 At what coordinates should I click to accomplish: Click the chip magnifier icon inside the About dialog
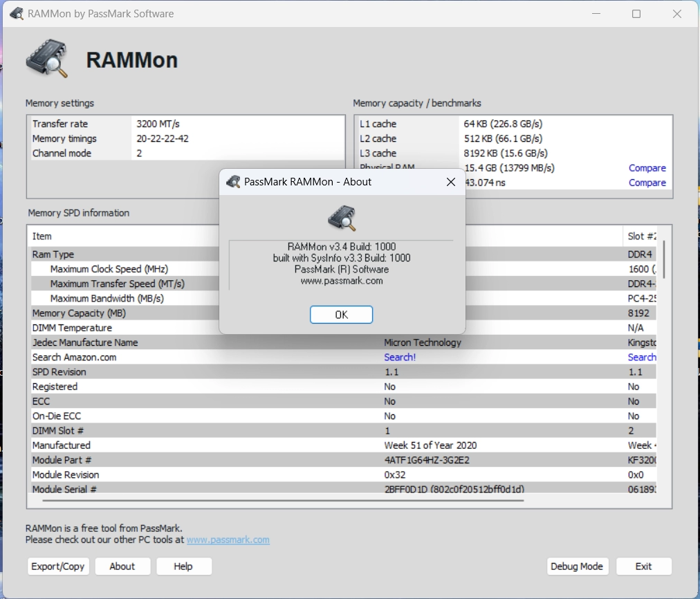coord(342,218)
